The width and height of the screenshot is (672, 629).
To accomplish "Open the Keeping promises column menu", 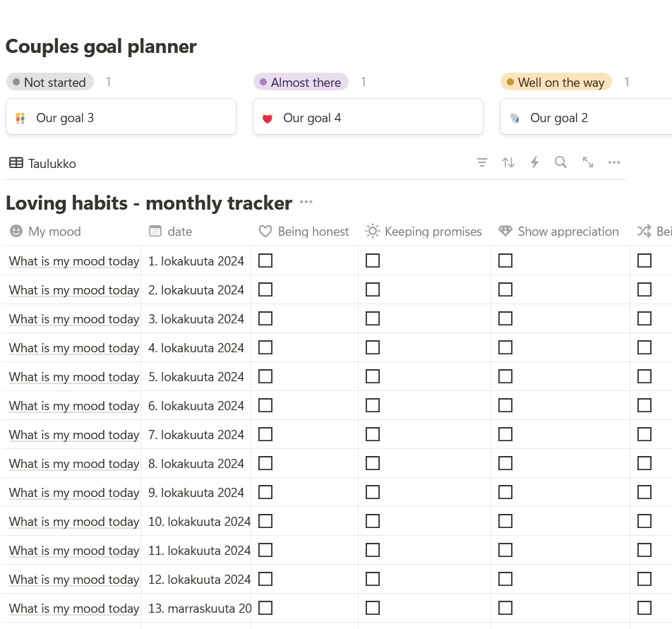I will (424, 232).
